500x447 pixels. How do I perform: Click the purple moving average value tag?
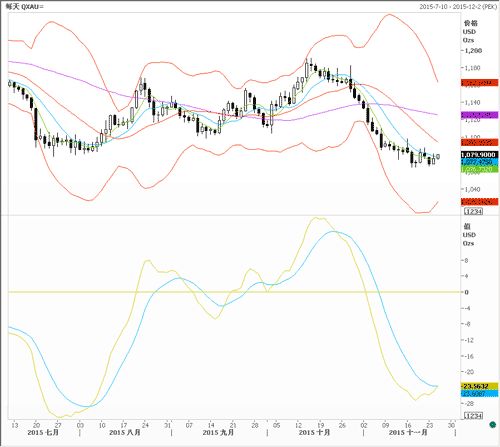pos(480,115)
